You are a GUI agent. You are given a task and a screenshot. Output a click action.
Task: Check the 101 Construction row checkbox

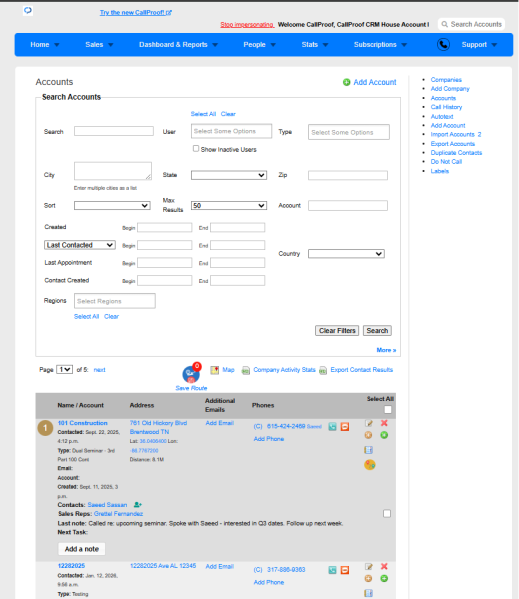coord(387,513)
